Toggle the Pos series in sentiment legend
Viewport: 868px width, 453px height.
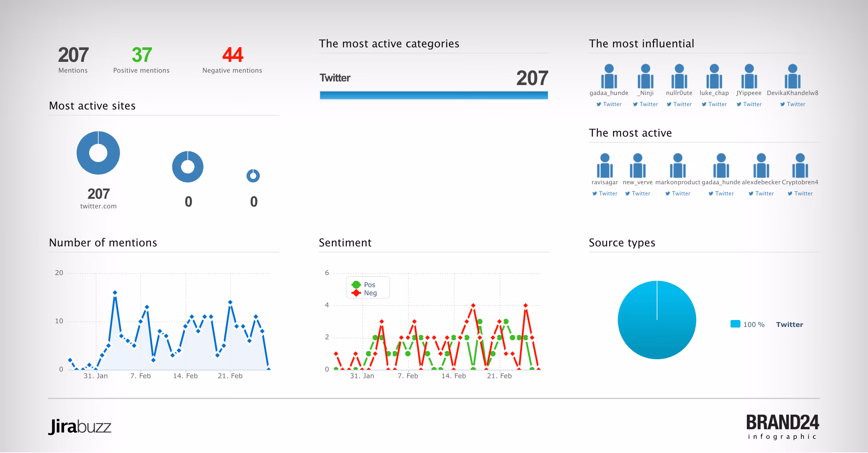click(369, 285)
